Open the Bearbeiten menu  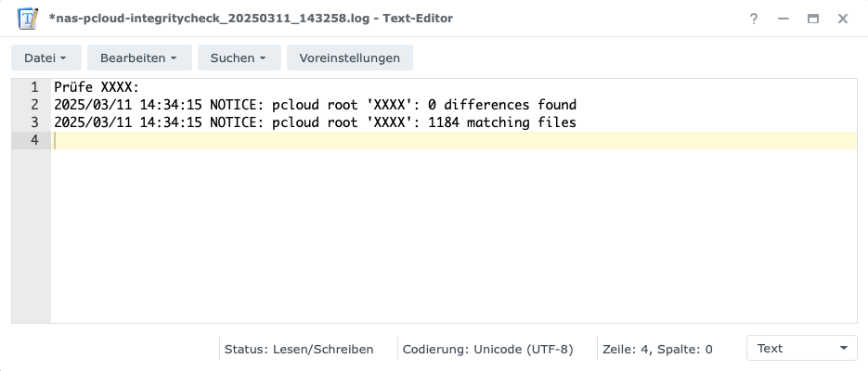tap(139, 58)
